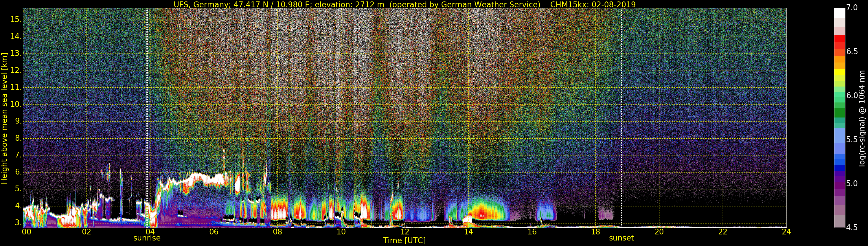Click the time axis tick '20'
The width and height of the screenshot is (868, 246).
click(659, 232)
